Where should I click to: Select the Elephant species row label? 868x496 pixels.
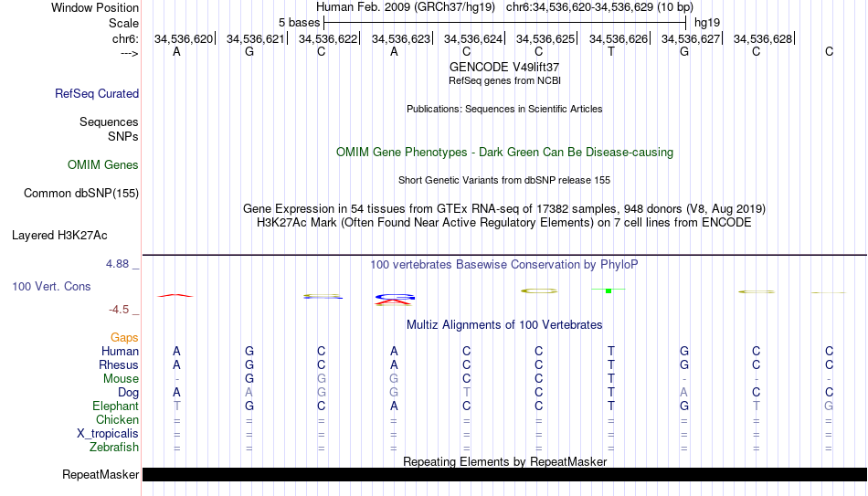[116, 406]
